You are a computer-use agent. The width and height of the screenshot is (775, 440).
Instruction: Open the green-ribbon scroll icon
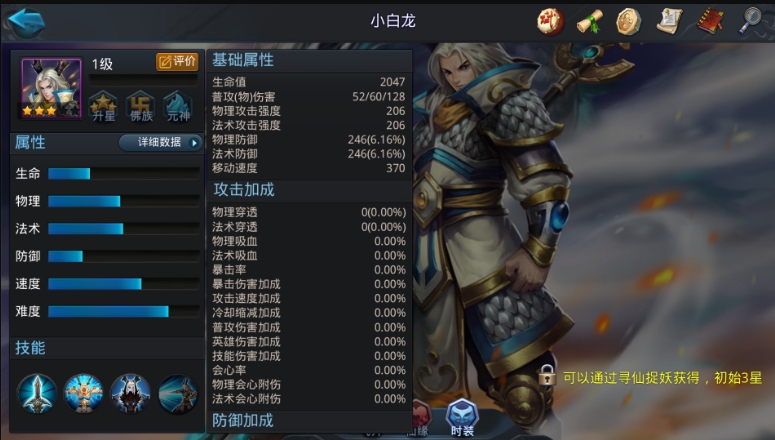590,22
